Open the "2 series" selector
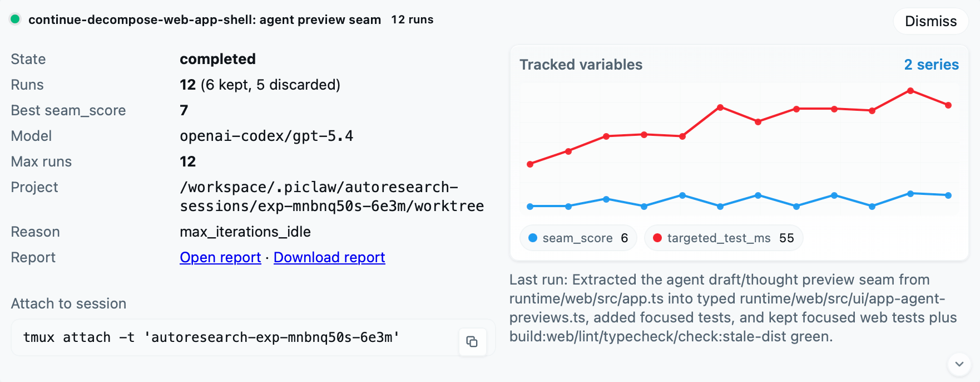Screen dimensions: 980x382 [932, 65]
